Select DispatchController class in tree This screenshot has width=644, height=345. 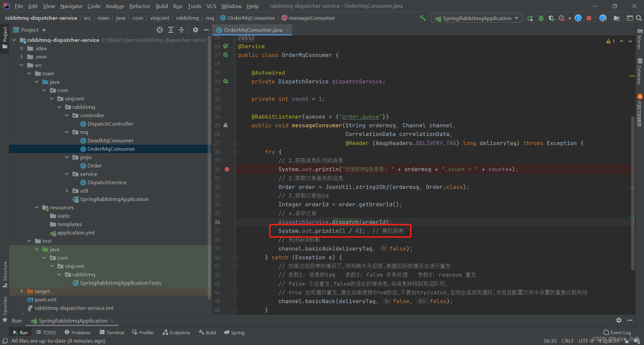[x=110, y=124]
